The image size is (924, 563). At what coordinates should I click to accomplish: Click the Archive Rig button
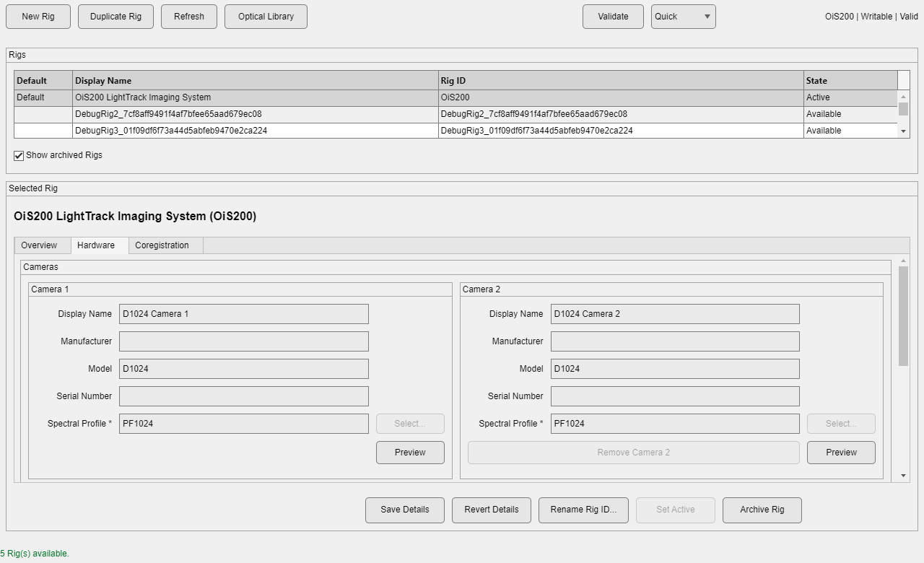[762, 510]
